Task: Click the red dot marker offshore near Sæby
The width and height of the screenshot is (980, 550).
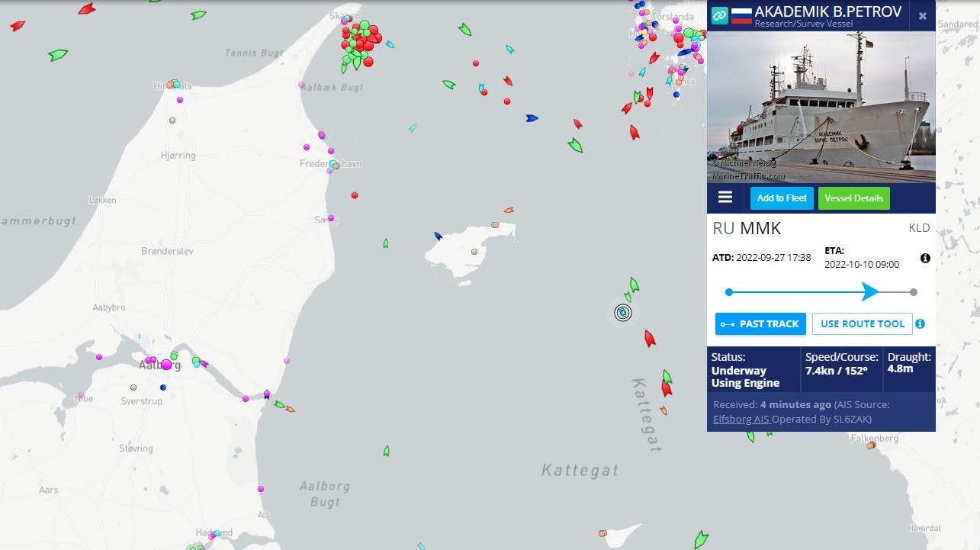Action: tap(355, 195)
